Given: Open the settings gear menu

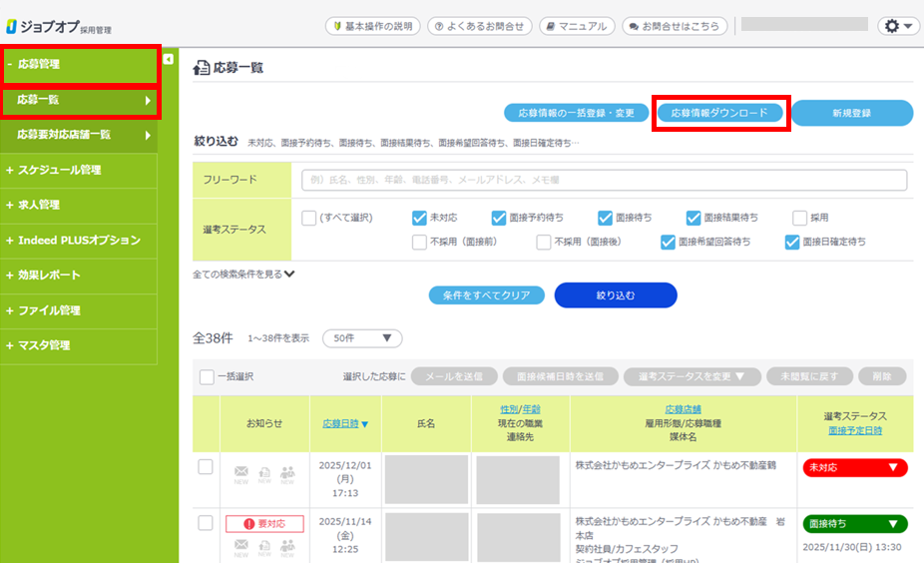Looking at the screenshot, I should tap(897, 26).
